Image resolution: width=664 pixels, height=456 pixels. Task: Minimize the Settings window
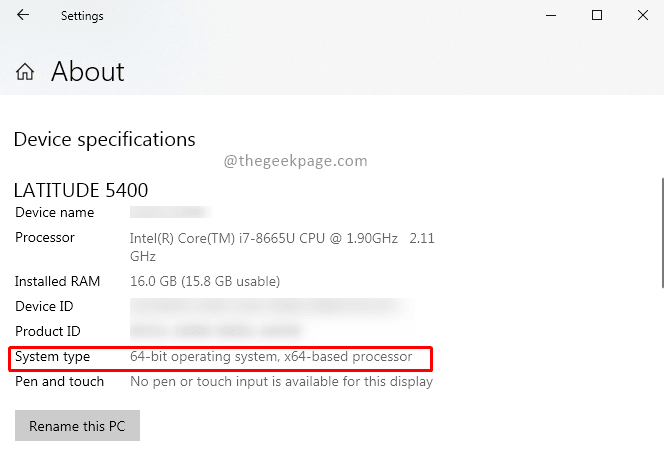coord(550,16)
